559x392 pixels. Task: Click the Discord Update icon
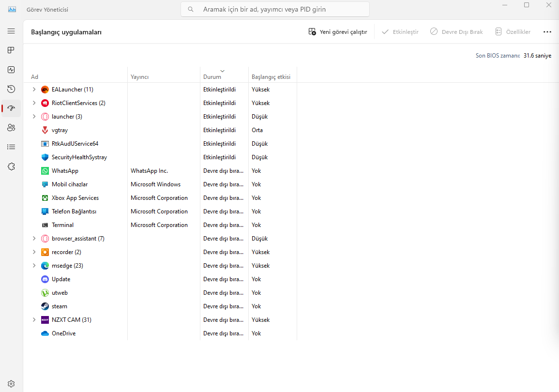pyautogui.click(x=45, y=279)
